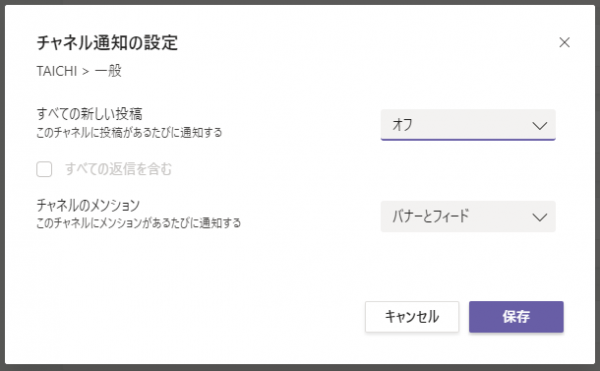The height and width of the screenshot is (371, 600).
Task: Click the チャネル通知の設定 dialog title
Action: (107, 42)
